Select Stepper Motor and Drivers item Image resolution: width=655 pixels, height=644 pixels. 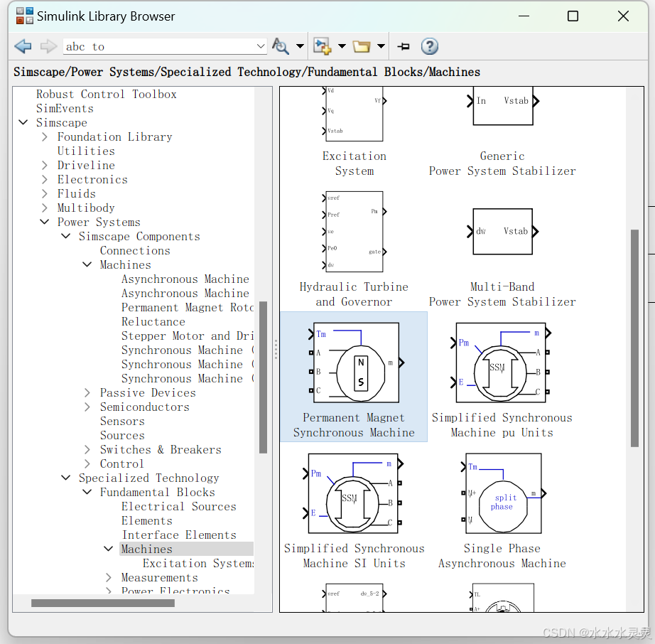(187, 336)
